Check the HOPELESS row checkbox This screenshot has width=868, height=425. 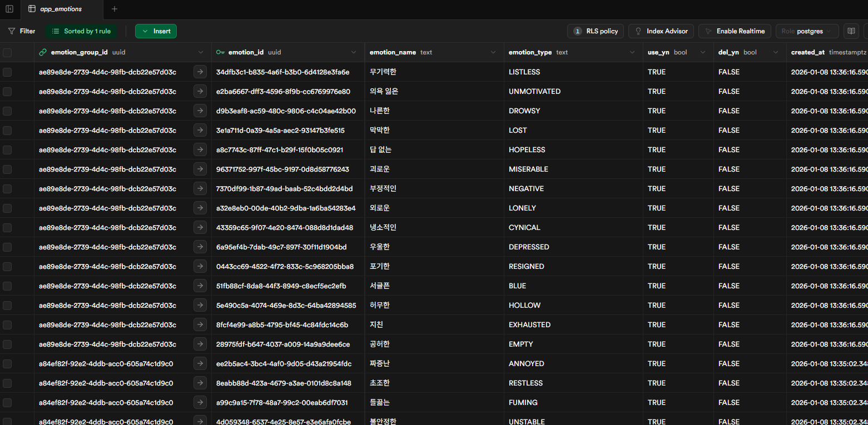7,149
